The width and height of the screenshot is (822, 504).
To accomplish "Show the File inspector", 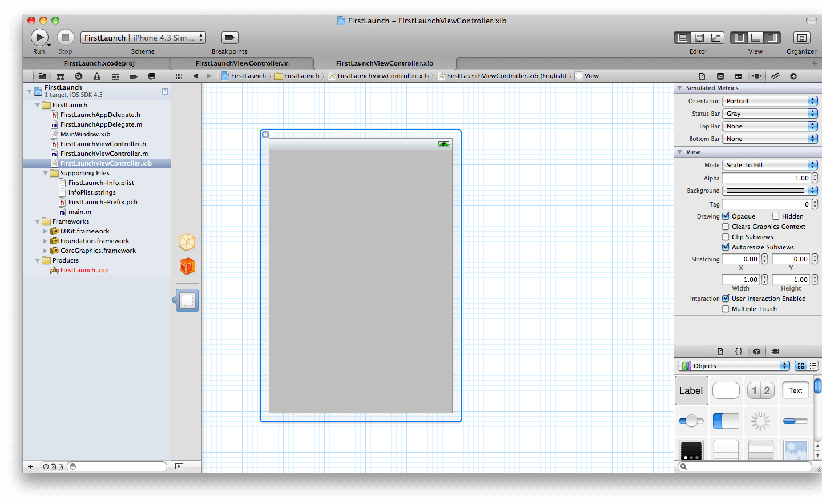I will click(x=702, y=76).
